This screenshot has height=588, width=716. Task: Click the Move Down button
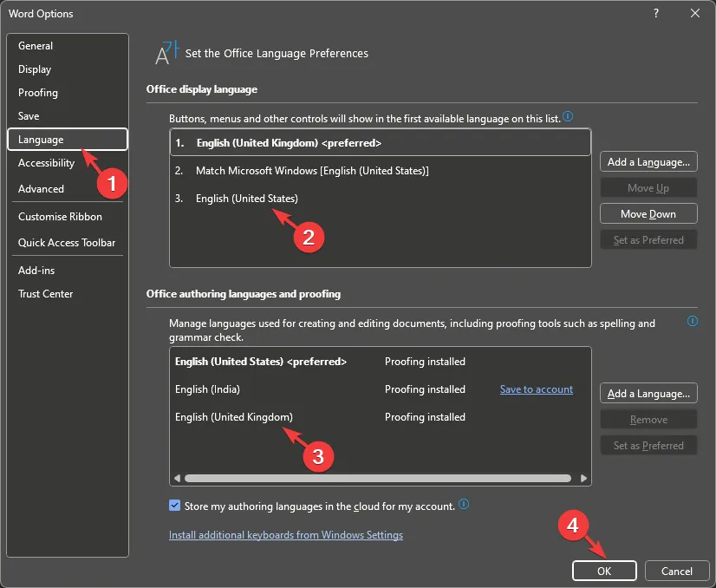pos(648,214)
